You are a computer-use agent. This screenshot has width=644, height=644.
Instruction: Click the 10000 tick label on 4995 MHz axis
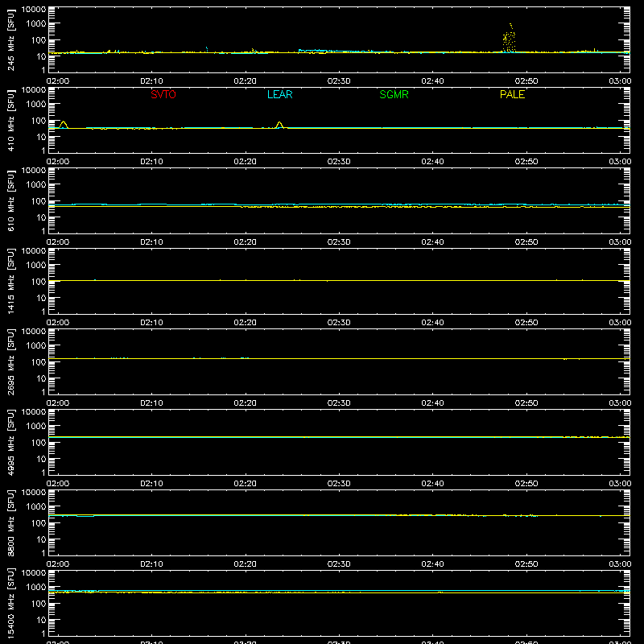coord(34,412)
